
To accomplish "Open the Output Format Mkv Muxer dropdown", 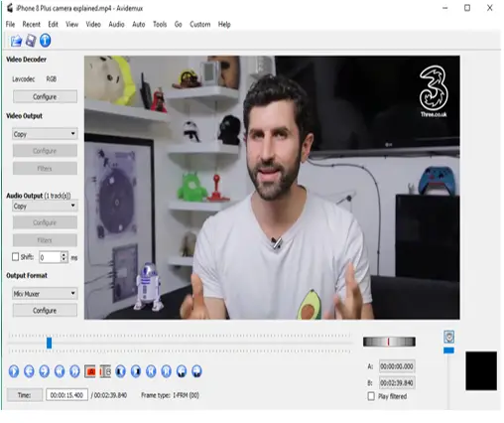I will click(45, 293).
